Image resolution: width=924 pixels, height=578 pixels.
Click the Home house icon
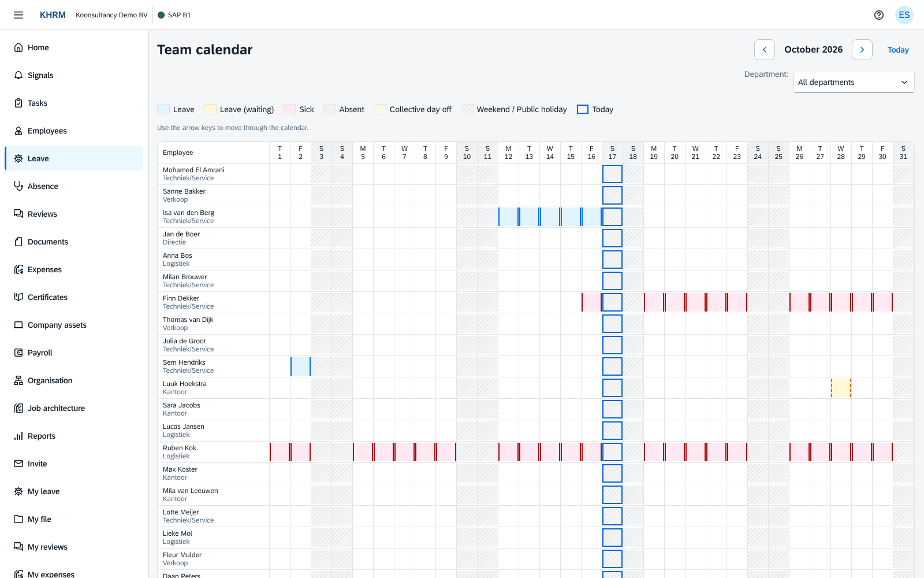pos(18,47)
